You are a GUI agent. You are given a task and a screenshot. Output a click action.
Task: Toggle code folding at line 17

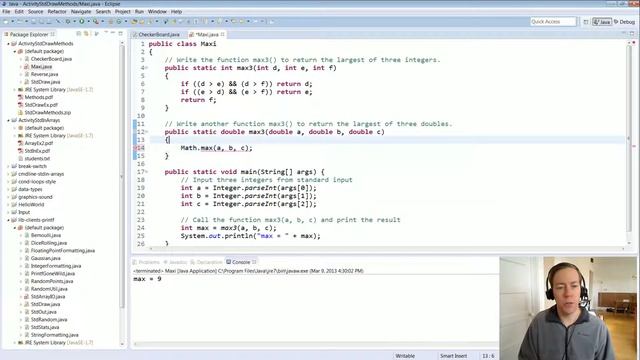click(147, 172)
